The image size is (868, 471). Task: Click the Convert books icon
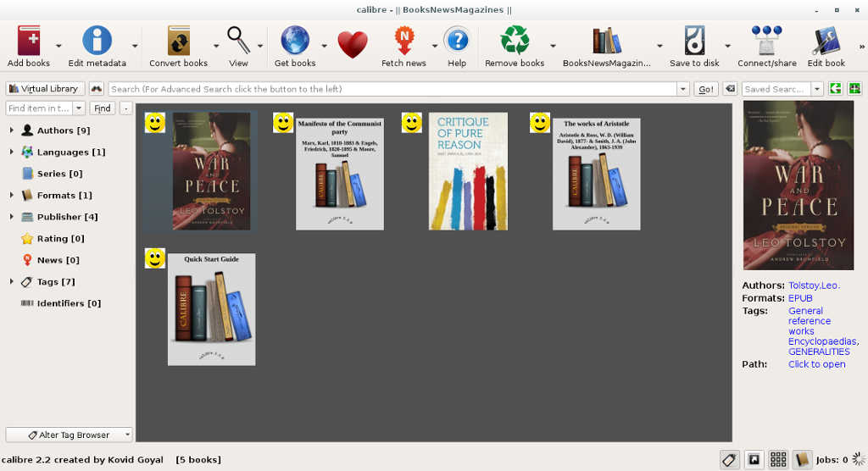click(178, 42)
